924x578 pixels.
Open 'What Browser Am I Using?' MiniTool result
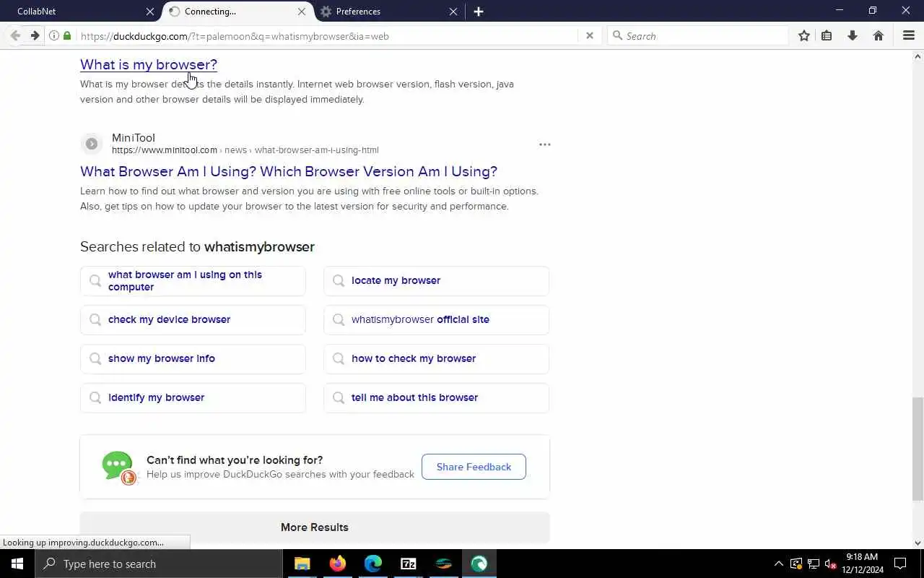click(289, 171)
